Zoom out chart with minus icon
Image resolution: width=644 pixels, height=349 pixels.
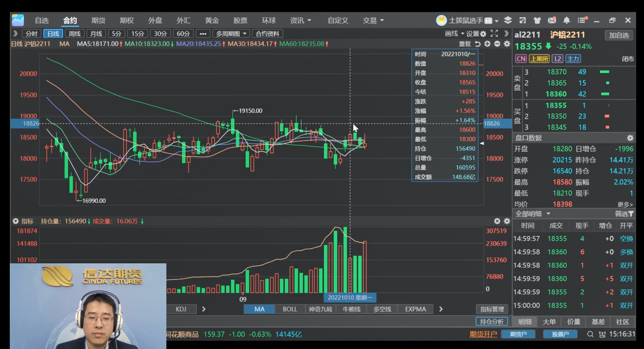pos(497,44)
